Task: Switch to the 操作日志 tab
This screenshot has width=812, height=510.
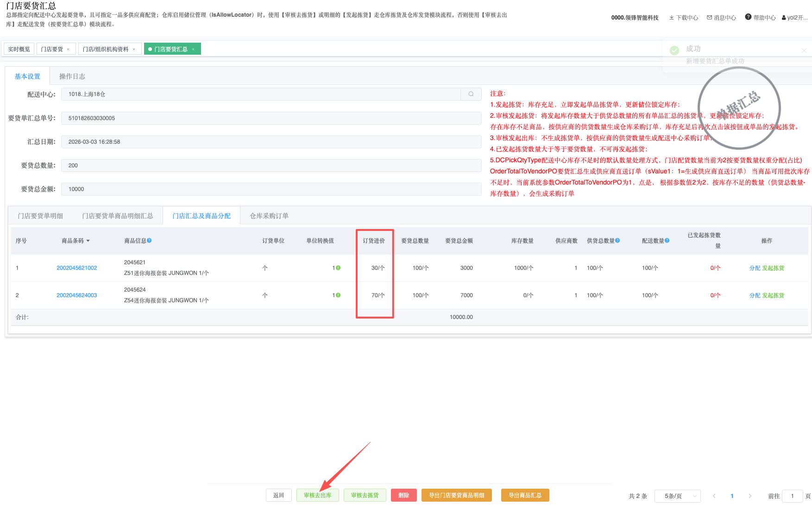Action: click(x=72, y=76)
